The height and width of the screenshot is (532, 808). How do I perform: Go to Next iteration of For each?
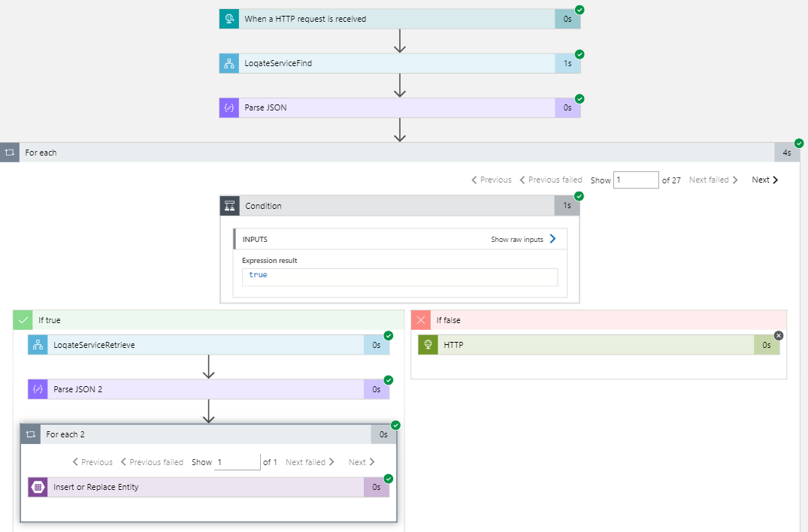click(765, 180)
